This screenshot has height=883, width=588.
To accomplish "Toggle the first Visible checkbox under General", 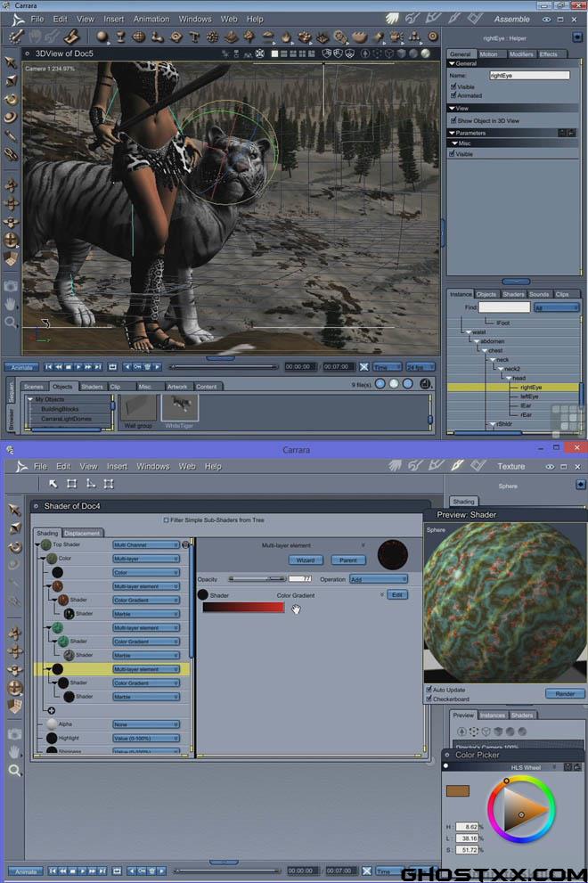I will (x=453, y=86).
